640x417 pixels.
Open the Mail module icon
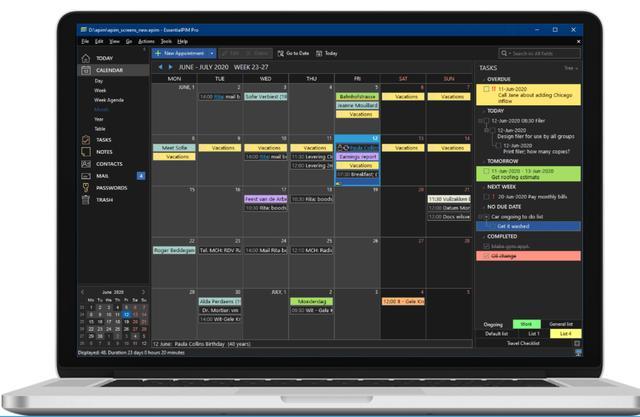coord(86,176)
